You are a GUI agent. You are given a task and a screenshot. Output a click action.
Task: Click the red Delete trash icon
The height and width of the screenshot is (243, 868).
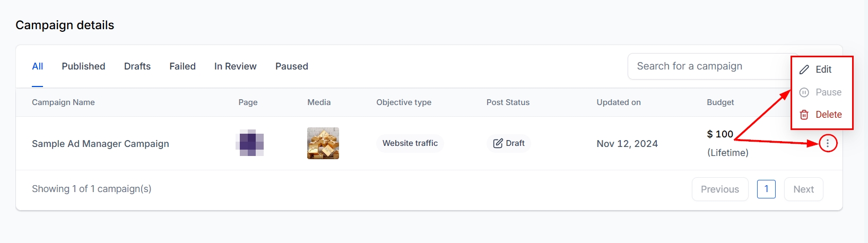pyautogui.click(x=804, y=115)
